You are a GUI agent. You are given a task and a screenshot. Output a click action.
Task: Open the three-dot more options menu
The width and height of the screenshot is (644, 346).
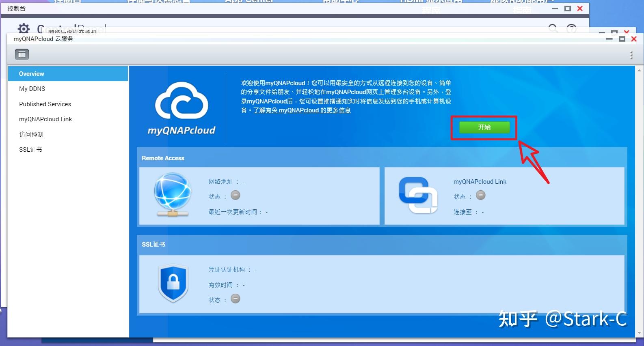pos(631,55)
